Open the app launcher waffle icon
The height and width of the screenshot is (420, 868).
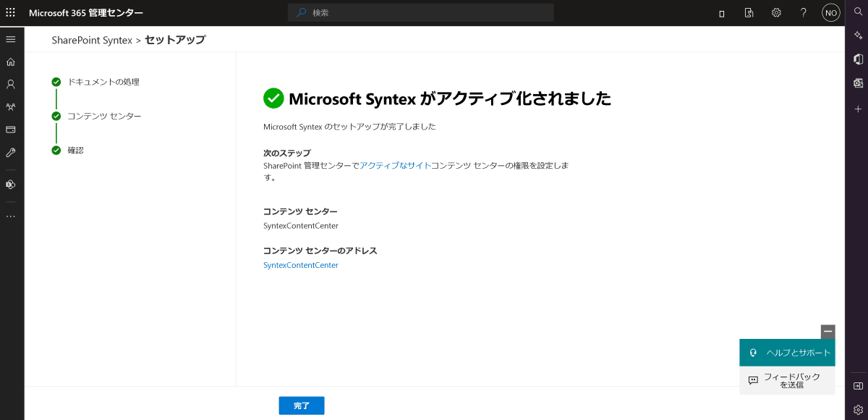(x=11, y=13)
